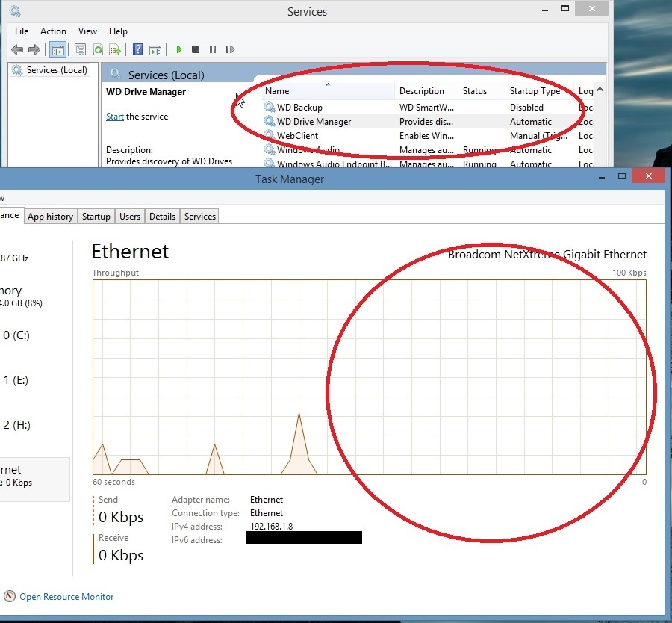The width and height of the screenshot is (672, 623).
Task: Switch to Details tab in Task Manager
Action: point(163,217)
